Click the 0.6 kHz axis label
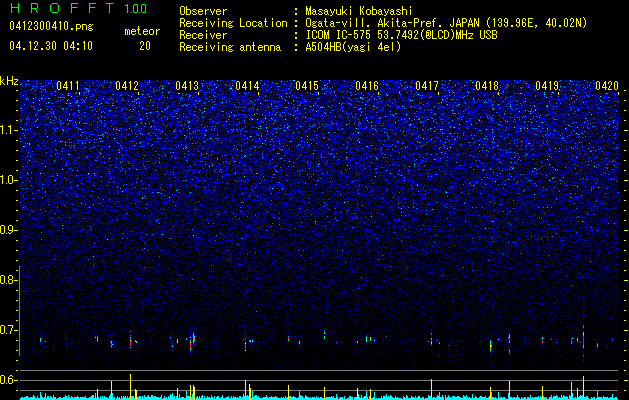Viewport: 629px width, 400px height. click(x=7, y=380)
